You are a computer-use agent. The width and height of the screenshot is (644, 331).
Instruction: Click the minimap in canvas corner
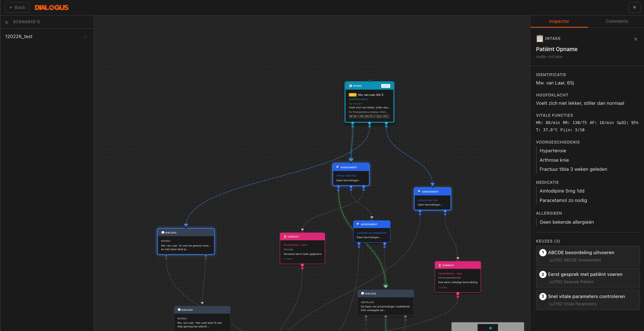pos(487,326)
